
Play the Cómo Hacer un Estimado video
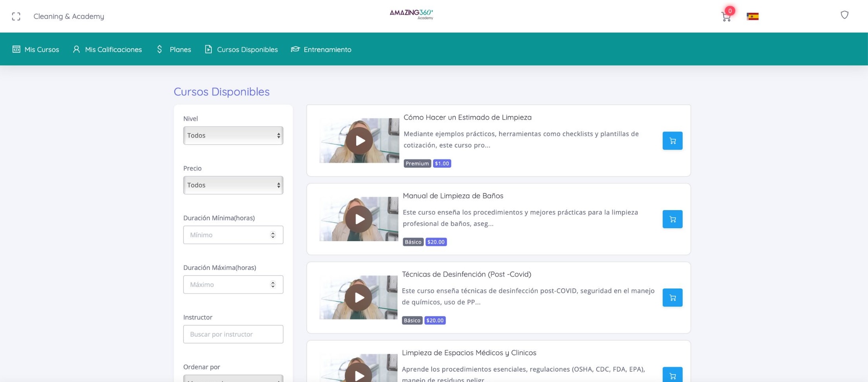[x=359, y=140]
